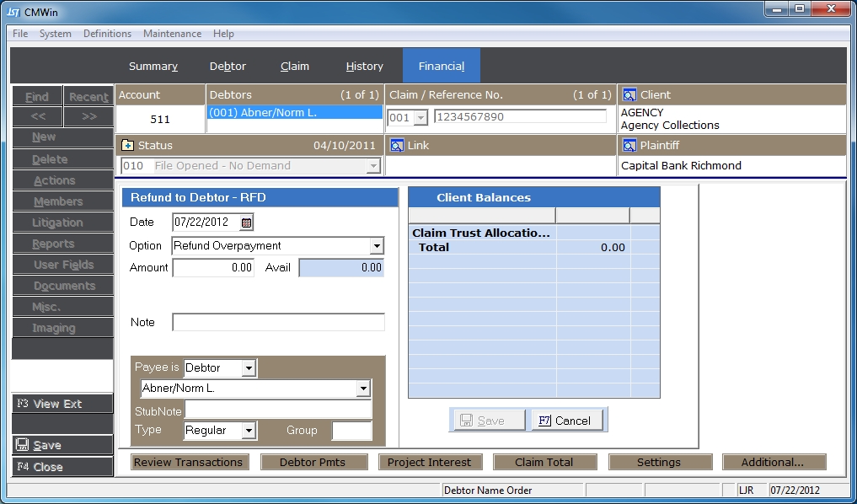This screenshot has width=857, height=504.
Task: Click the Client lookup magnifier icon
Action: [629, 95]
